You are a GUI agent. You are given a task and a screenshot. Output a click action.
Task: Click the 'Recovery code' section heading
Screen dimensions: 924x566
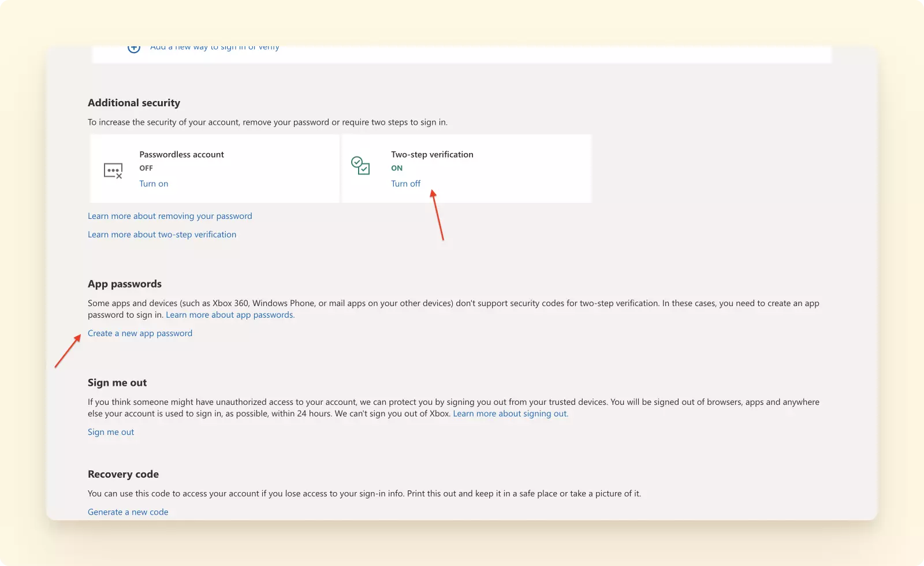[x=123, y=474]
